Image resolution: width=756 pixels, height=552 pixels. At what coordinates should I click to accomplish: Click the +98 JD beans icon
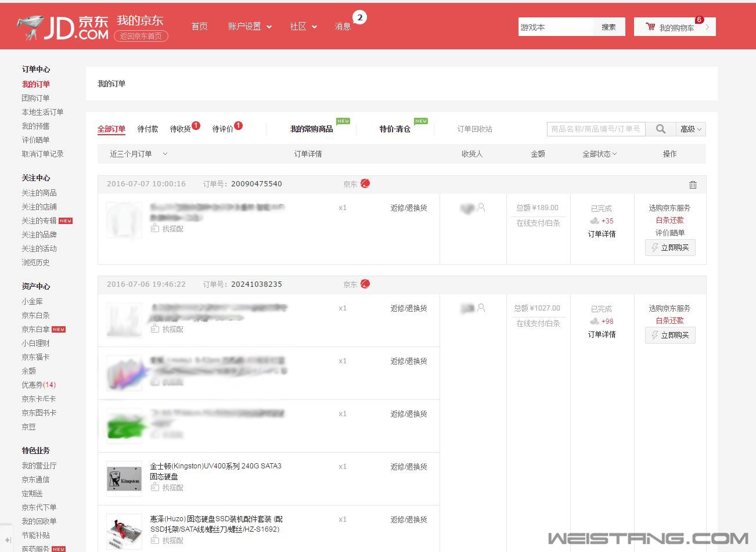tap(595, 321)
